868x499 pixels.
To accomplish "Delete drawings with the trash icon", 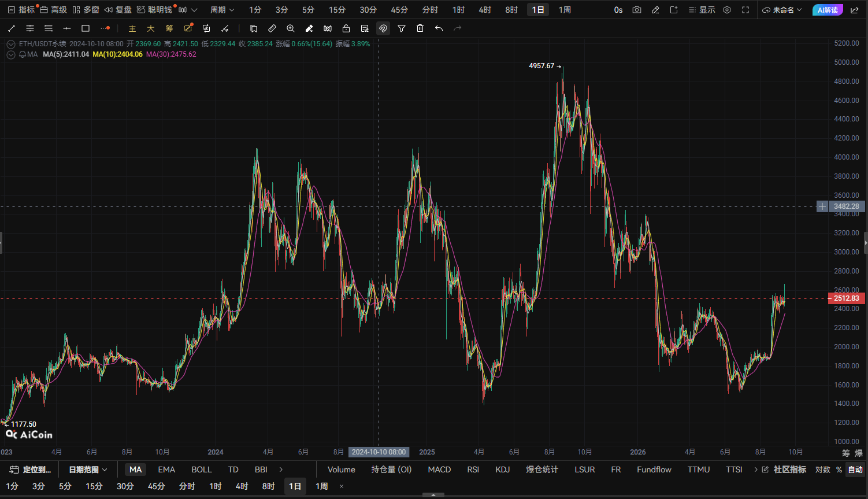I will (x=420, y=28).
